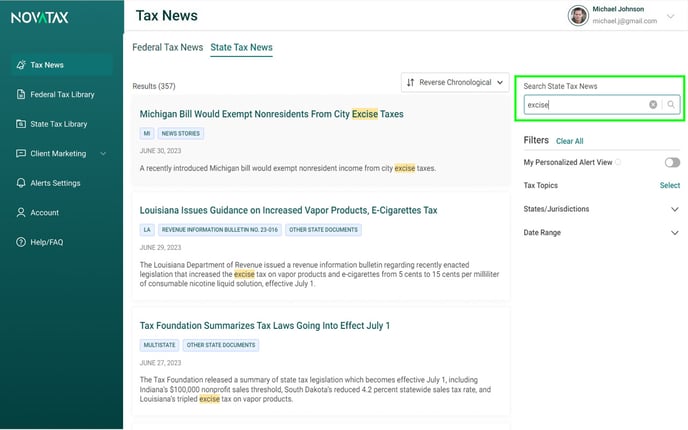
Task: Click the Tax News bell icon in sidebar
Action: click(21, 65)
